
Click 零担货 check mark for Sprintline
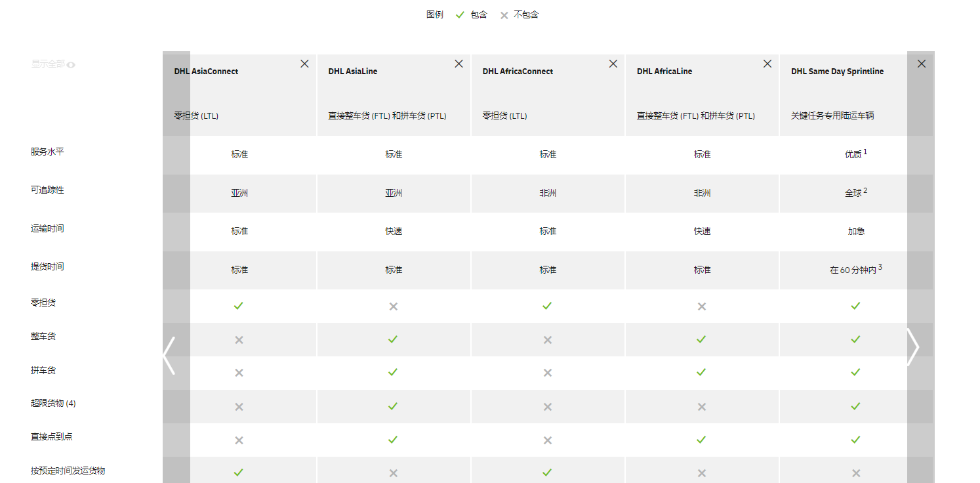point(855,306)
